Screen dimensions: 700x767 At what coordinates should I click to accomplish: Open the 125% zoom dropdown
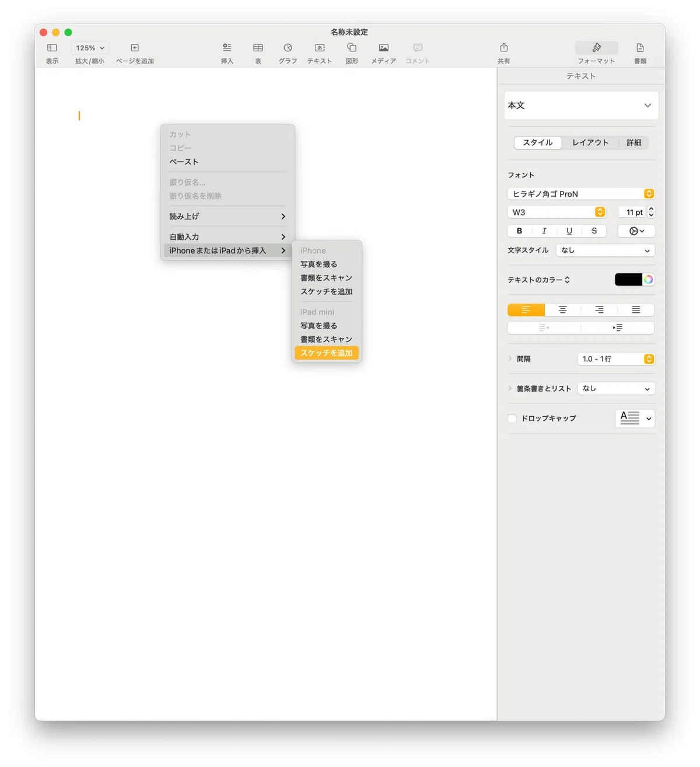(90, 48)
